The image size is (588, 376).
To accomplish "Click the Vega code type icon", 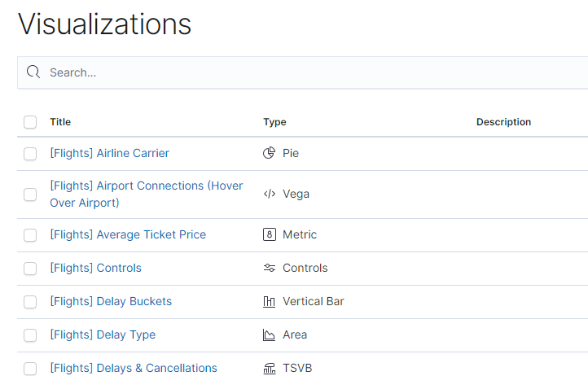I will pos(270,194).
